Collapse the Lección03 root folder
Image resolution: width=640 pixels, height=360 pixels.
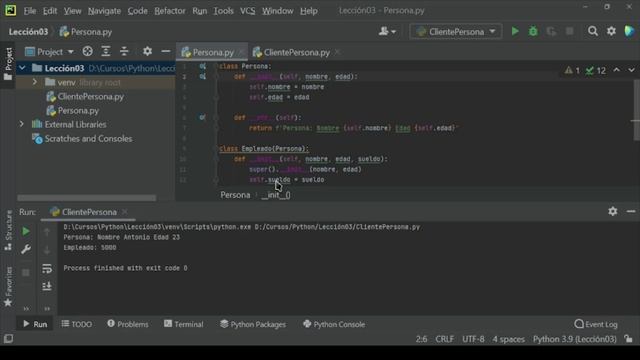tap(22, 68)
